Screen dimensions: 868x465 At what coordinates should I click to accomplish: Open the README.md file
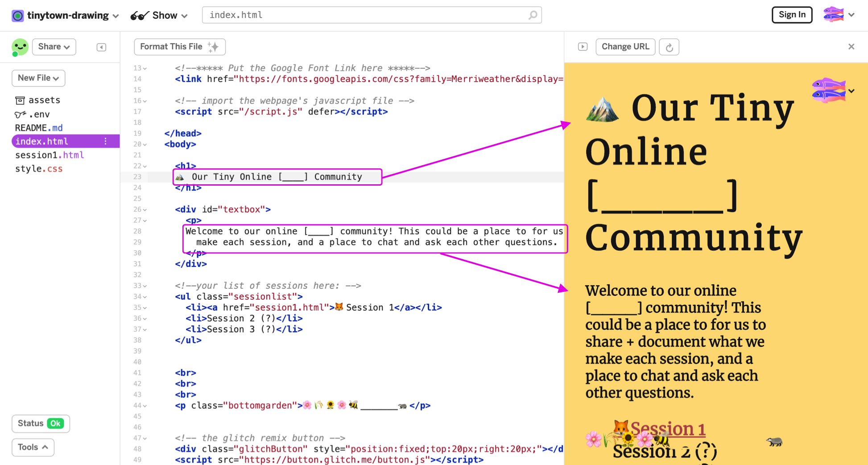[x=39, y=128]
